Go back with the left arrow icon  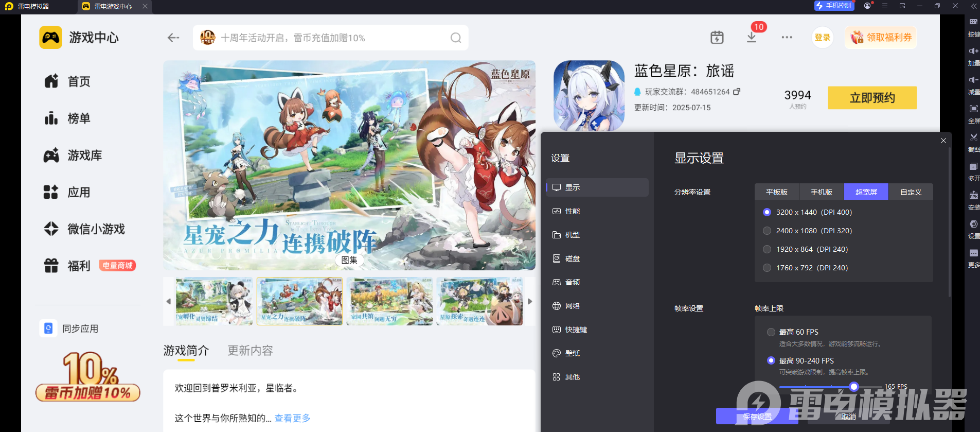(173, 38)
